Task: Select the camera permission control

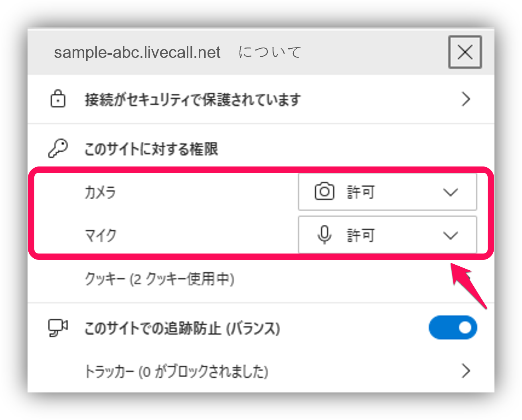Action: (x=387, y=192)
